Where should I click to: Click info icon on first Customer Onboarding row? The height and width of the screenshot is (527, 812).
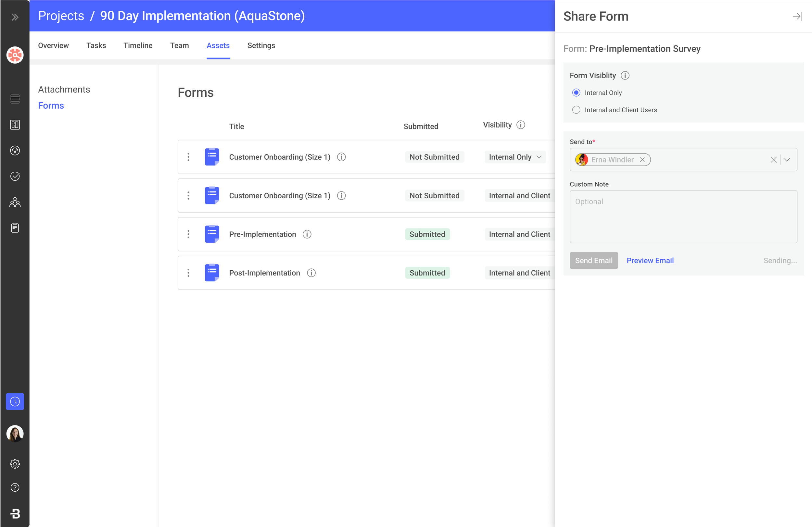tap(341, 157)
